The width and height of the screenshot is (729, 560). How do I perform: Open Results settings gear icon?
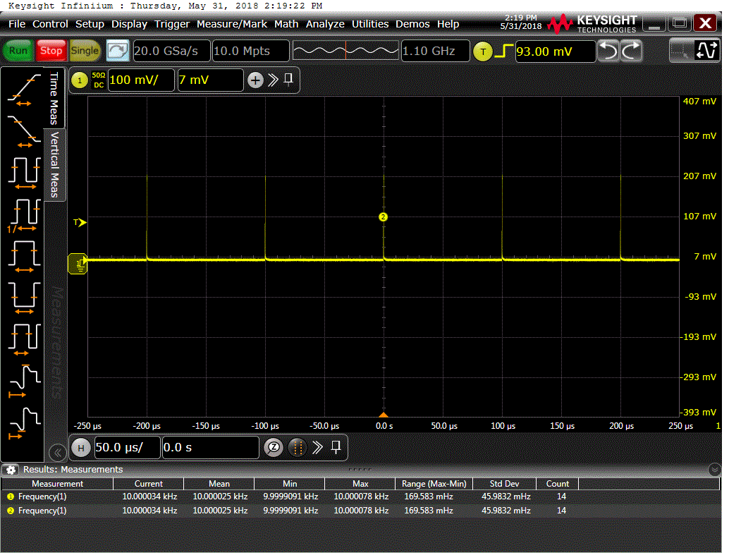[x=11, y=470]
